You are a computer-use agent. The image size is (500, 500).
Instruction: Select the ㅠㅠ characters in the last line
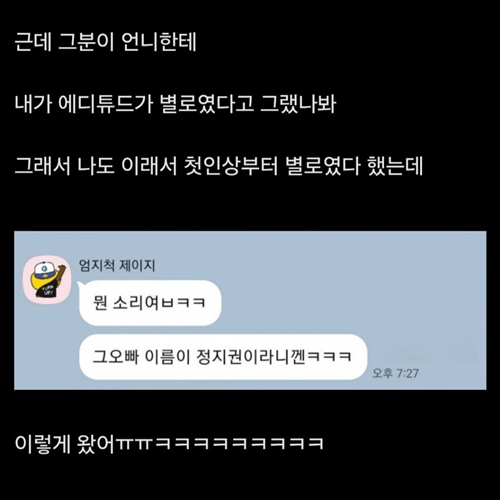(x=134, y=444)
